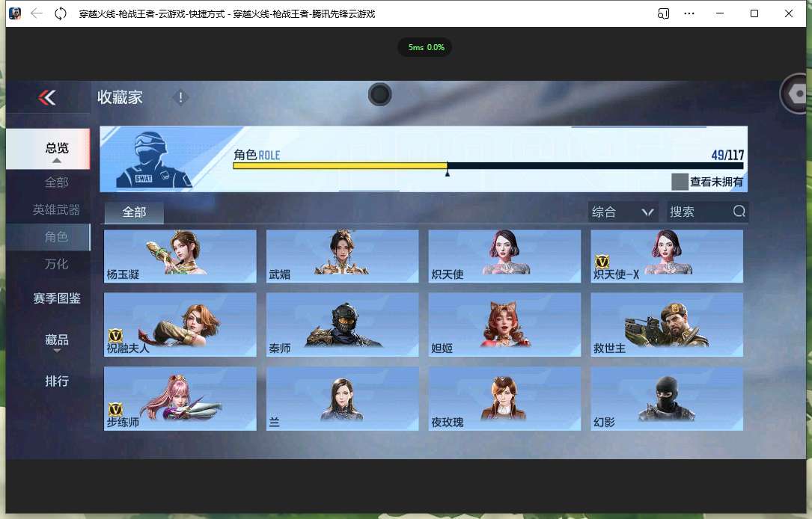Open the 杨玉凝 character card
This screenshot has width=812, height=519.
pos(180,257)
